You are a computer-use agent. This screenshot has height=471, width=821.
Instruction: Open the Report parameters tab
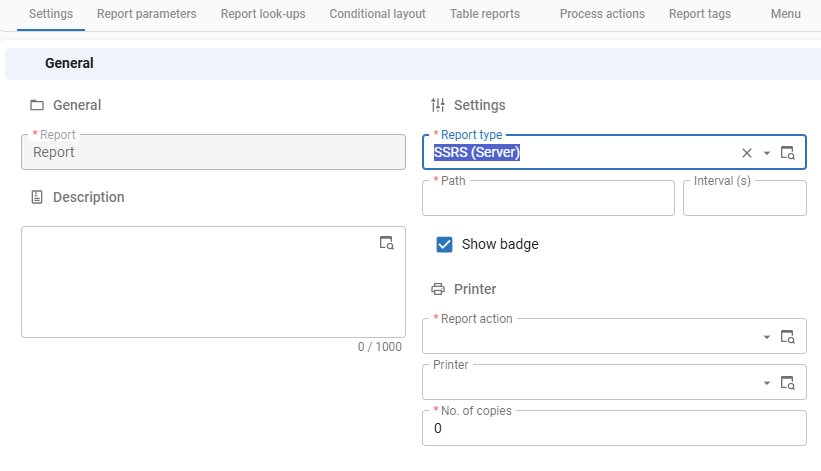click(x=147, y=14)
